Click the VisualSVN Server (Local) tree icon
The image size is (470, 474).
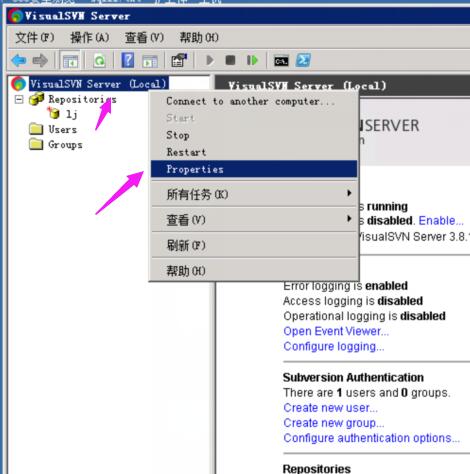[18, 84]
